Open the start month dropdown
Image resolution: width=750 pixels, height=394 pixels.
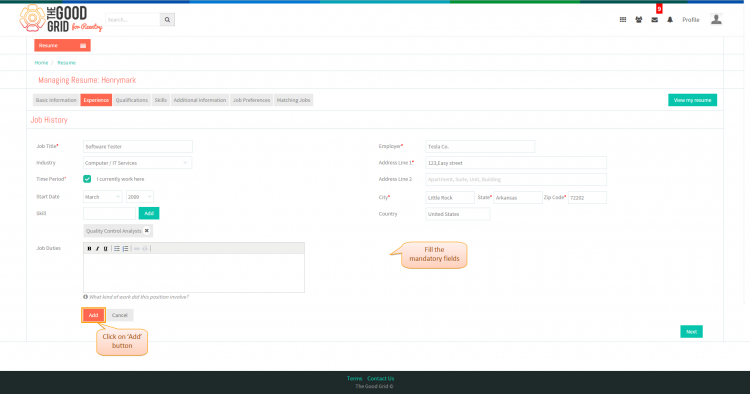[x=102, y=197]
